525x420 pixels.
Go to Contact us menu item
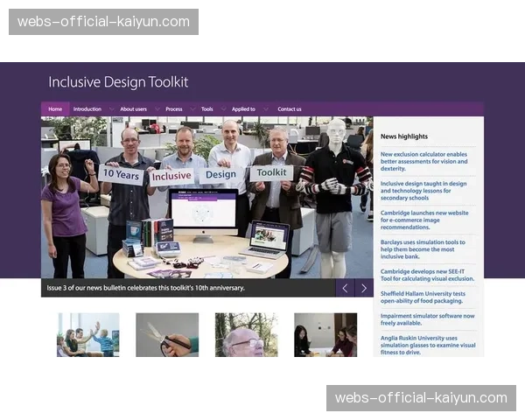click(289, 109)
